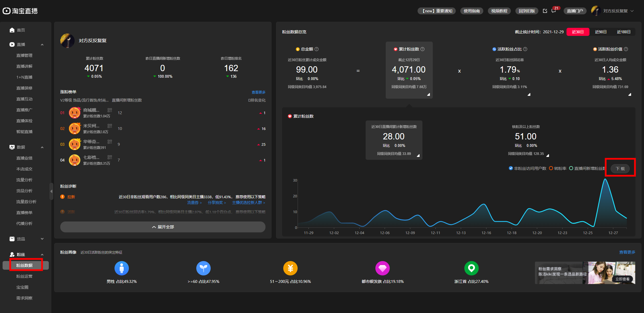The height and width of the screenshot is (313, 644).
Task: Collapse the 直播 sidebar section
Action: tap(42, 44)
